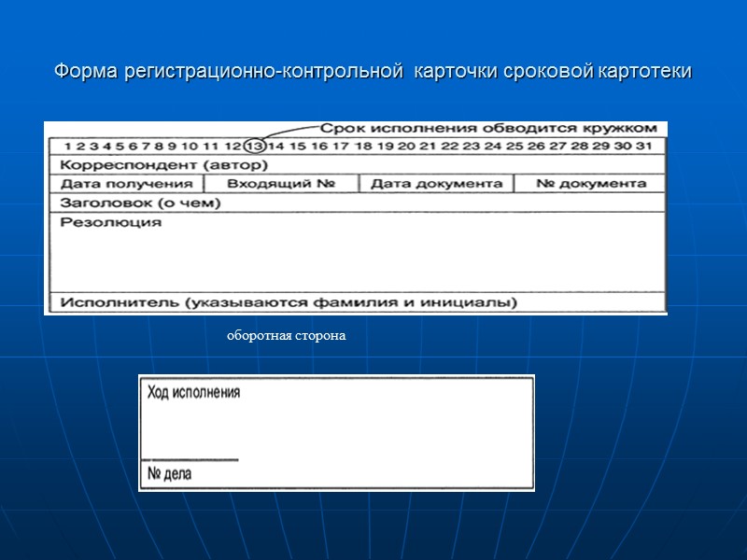Click the 'Дата получения' cell
This screenshot has width=747, height=560.
[x=127, y=184]
